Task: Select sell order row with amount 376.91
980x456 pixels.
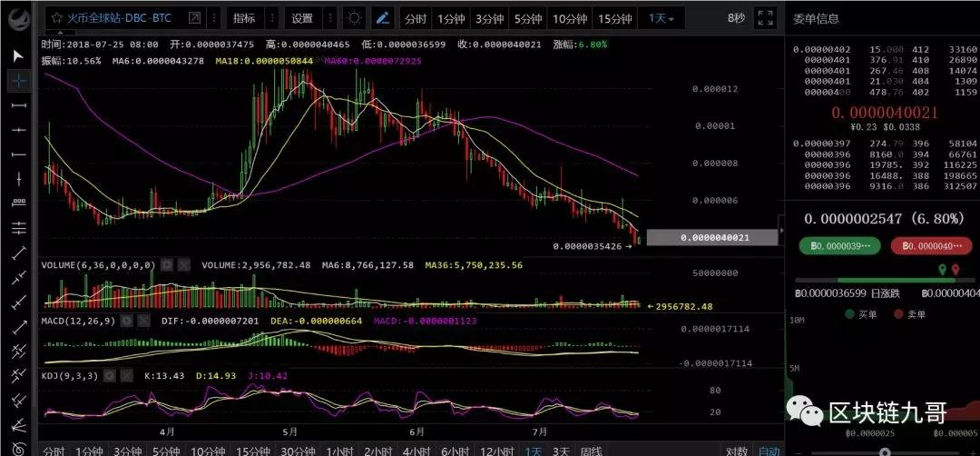Action: click(x=883, y=61)
